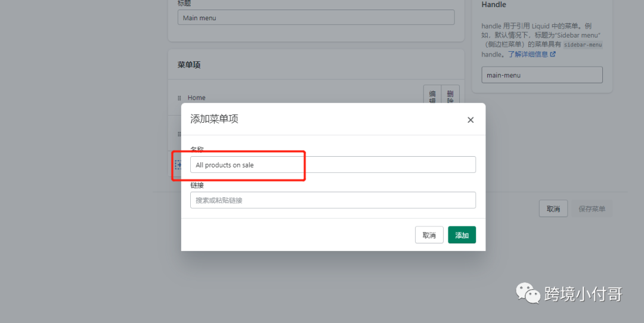
Task: Click the 链接 field label
Action: 197,185
